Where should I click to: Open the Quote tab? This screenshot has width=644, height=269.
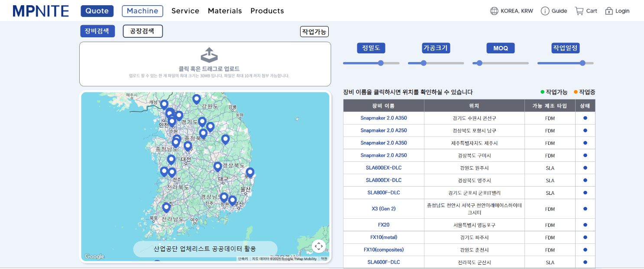(97, 11)
